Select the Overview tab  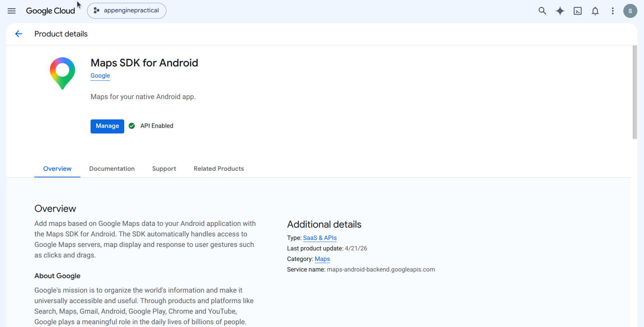(57, 169)
